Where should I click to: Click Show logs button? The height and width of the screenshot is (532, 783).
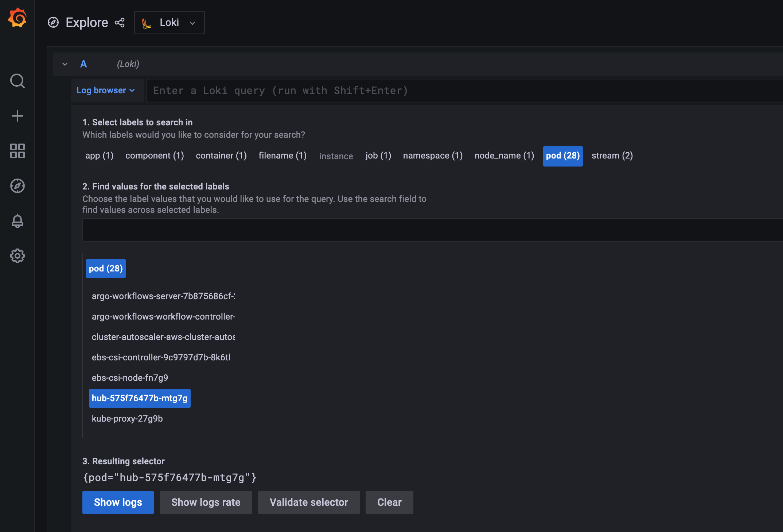coord(118,502)
